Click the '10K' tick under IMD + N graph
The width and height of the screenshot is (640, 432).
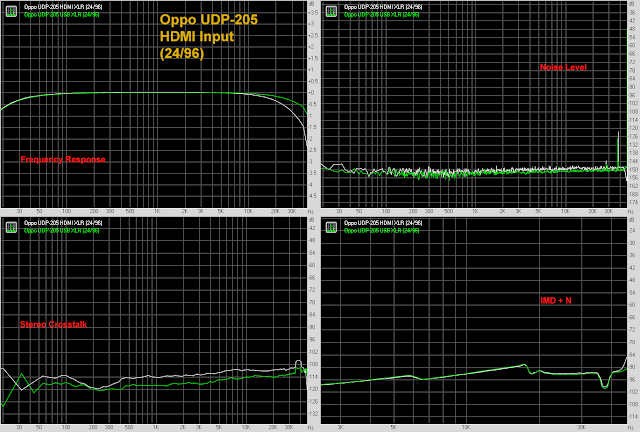(466, 428)
